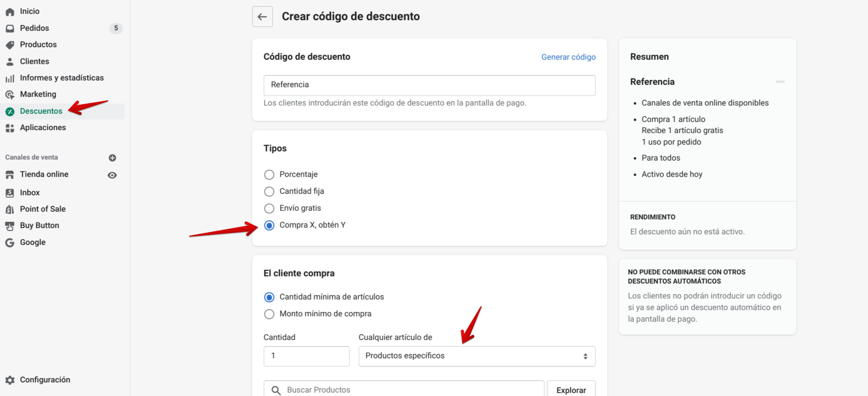Click the back arrow button
Image resolution: width=868 pixels, height=396 pixels.
point(262,17)
